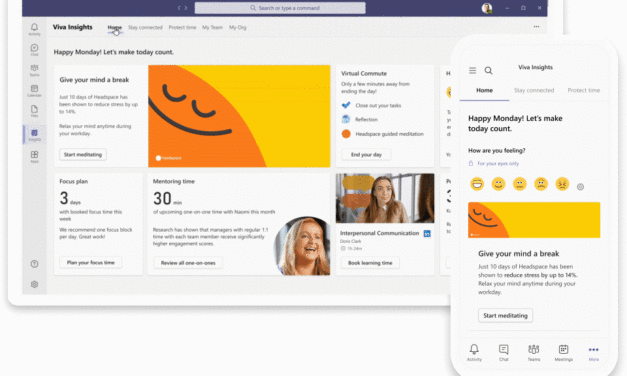The image size is (627, 376).
Task: Tap mobile Start meditating button
Action: click(x=505, y=315)
